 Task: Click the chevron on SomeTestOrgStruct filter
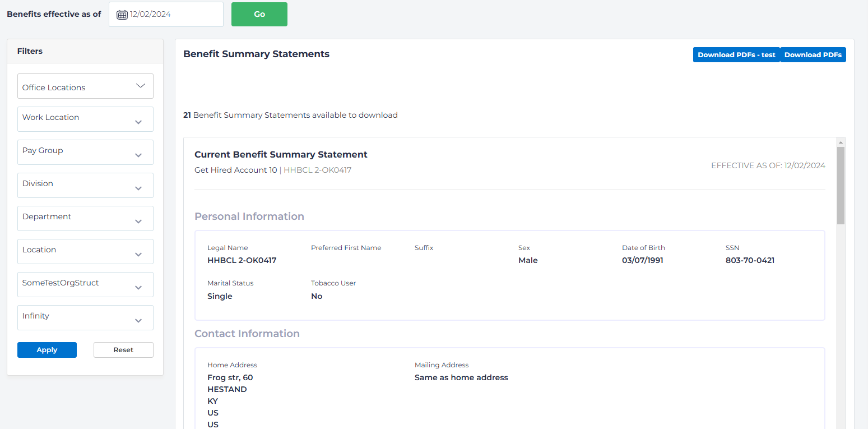pos(138,287)
